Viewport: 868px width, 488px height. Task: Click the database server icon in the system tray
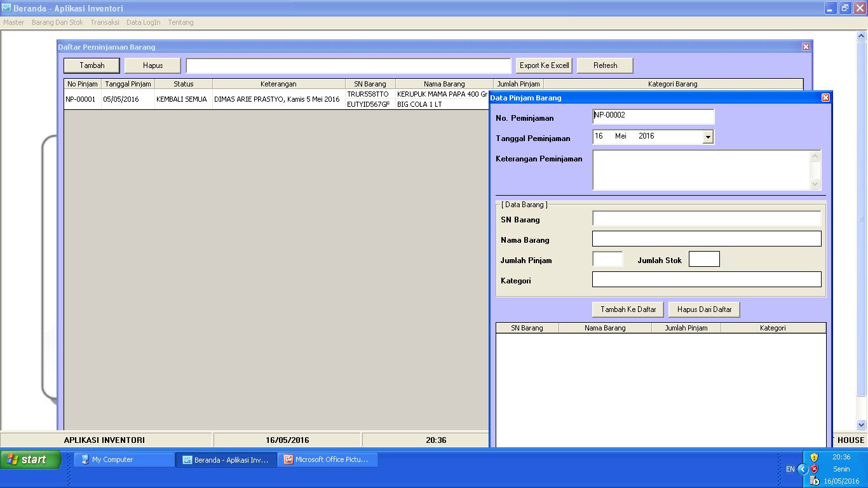tap(814, 480)
